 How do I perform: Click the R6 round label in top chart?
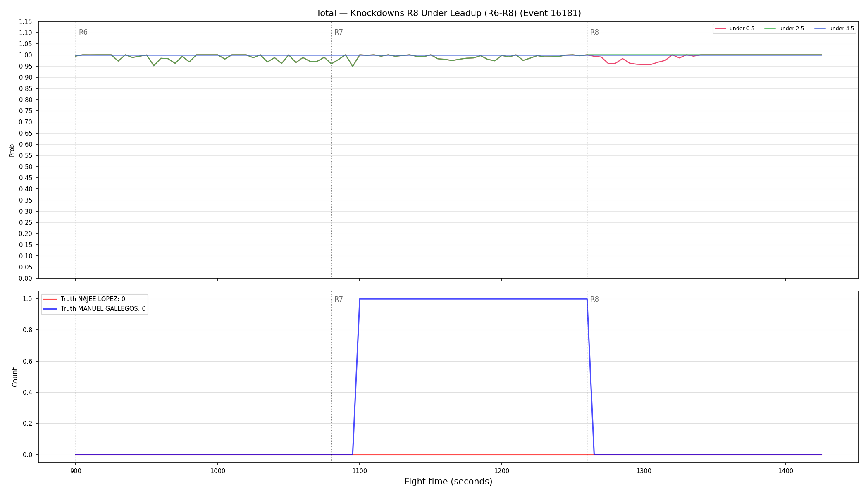83,33
